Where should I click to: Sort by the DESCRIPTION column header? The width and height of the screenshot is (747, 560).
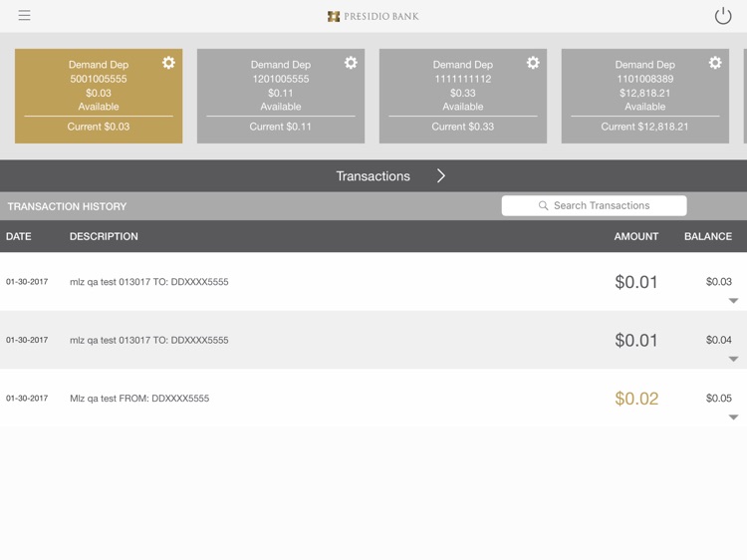tap(104, 236)
